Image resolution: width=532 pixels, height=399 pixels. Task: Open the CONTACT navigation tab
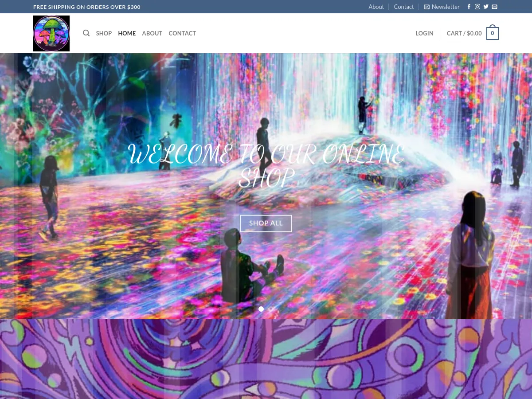click(182, 33)
